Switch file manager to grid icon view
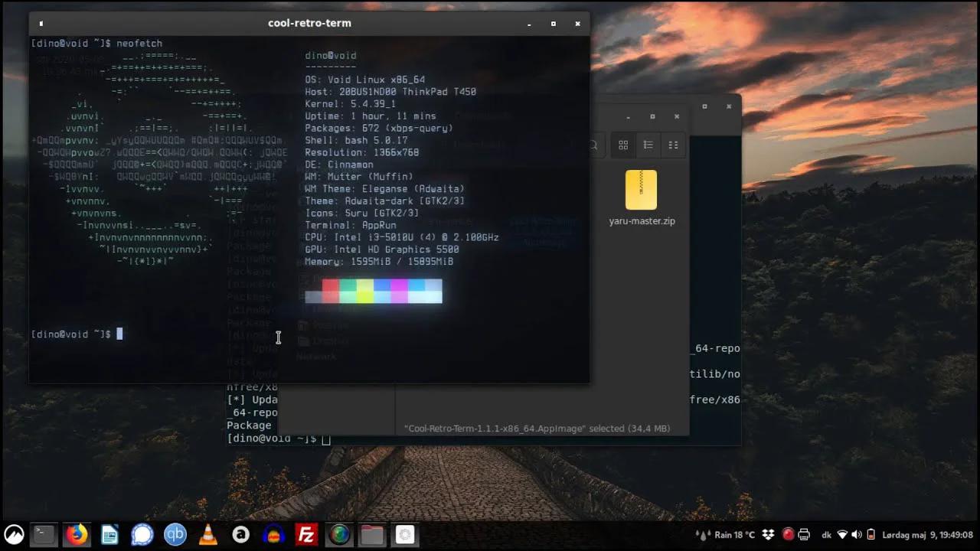980x551 pixels. point(623,145)
